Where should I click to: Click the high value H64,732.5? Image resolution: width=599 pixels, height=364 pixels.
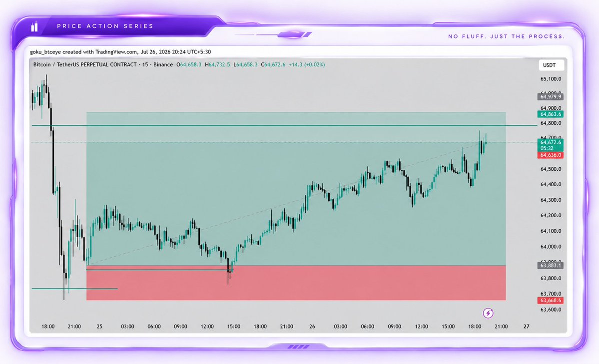(217, 64)
